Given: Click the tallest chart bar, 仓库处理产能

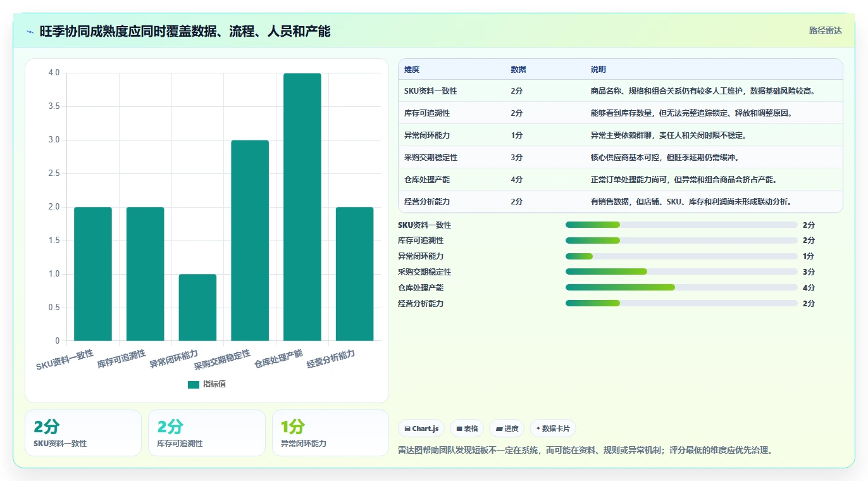Looking at the screenshot, I should pyautogui.click(x=302, y=207).
